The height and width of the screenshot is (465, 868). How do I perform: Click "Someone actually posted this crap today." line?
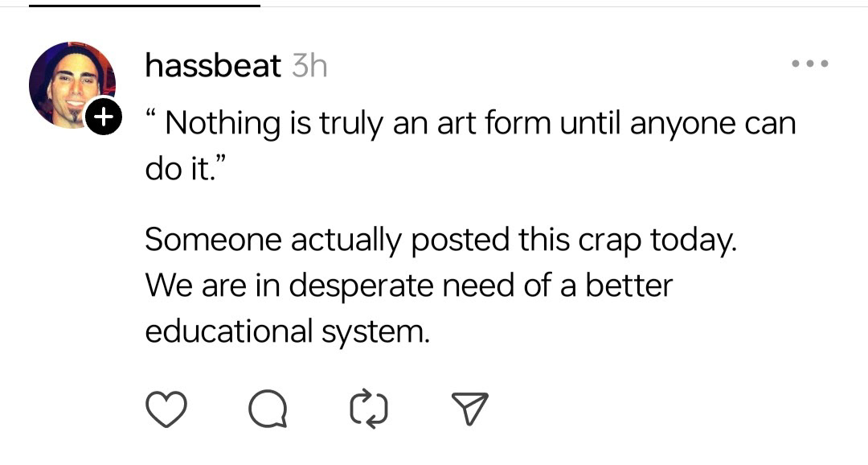click(440, 239)
